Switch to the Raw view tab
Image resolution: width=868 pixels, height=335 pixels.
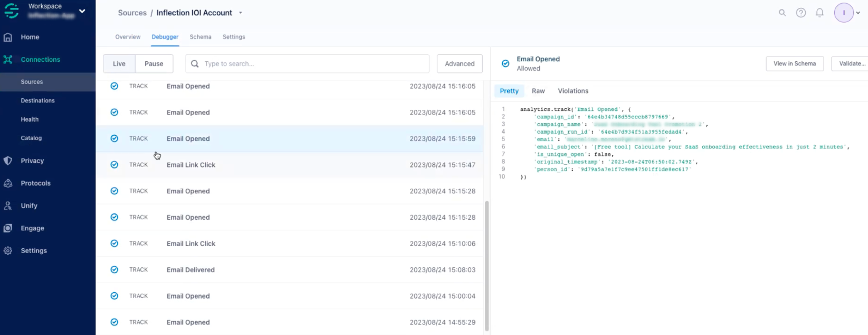(x=538, y=91)
